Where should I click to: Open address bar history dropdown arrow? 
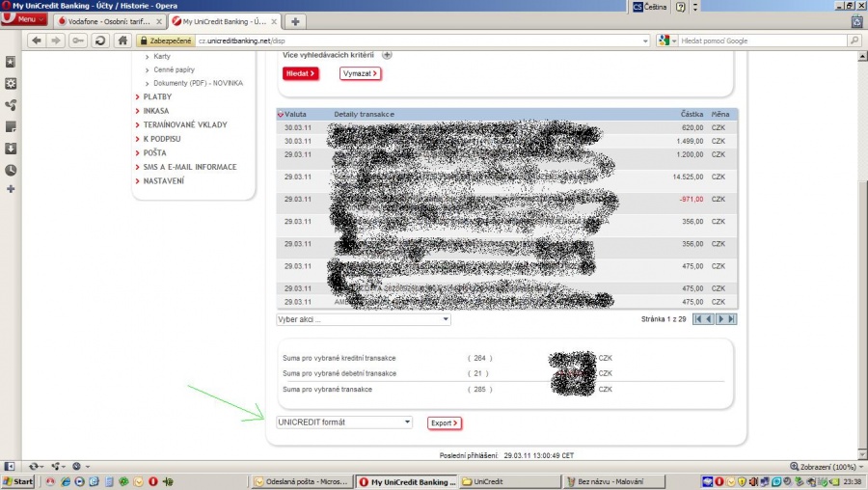pos(645,41)
